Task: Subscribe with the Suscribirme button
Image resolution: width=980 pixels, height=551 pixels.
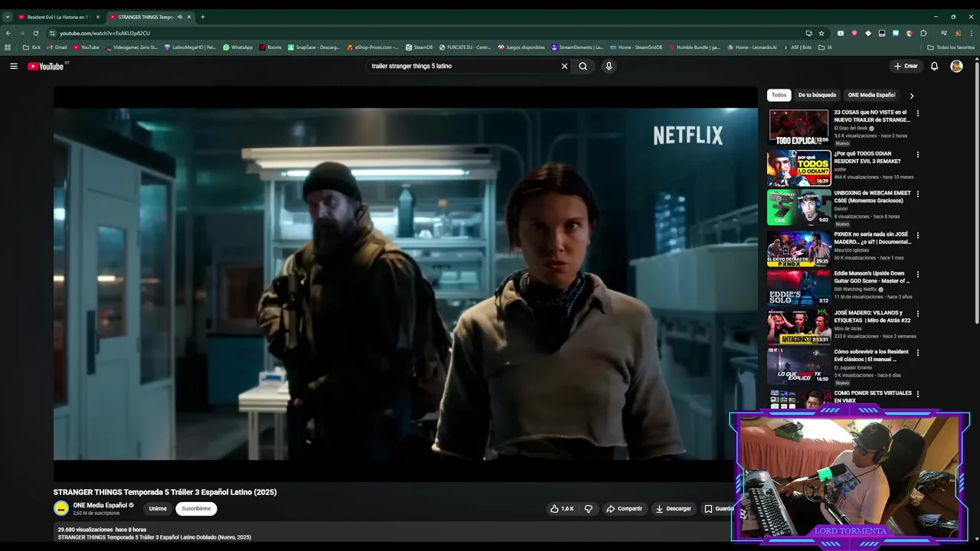Action: tap(196, 508)
